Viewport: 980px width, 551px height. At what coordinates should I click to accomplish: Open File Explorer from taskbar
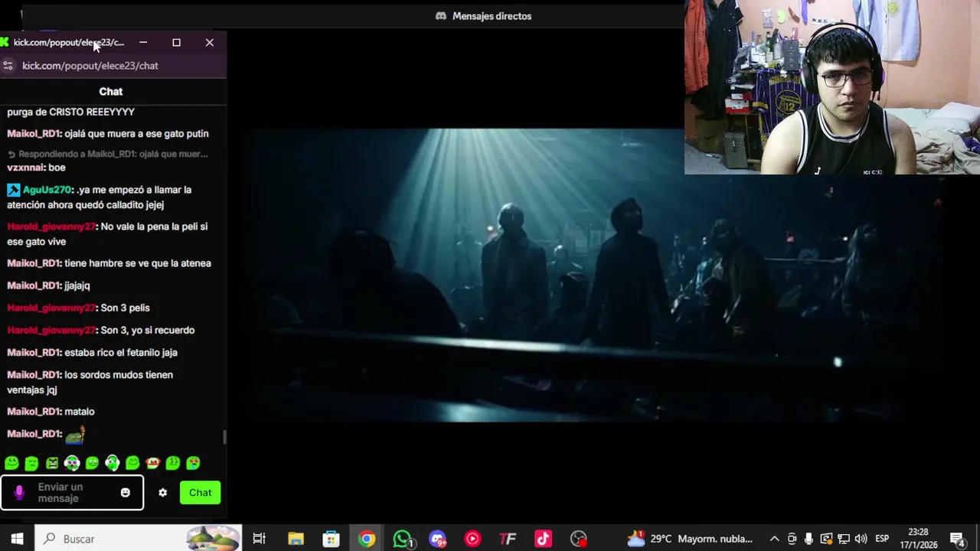[296, 539]
